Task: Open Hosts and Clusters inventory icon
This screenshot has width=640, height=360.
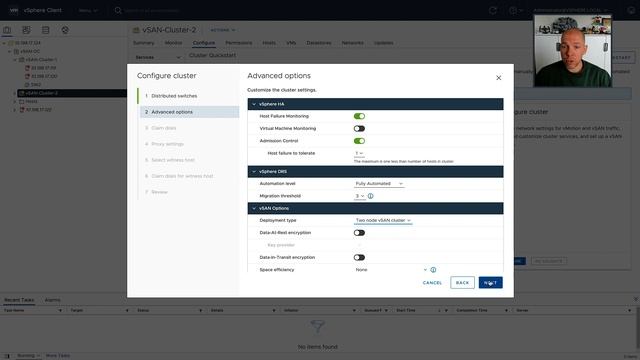Action: 7,30
